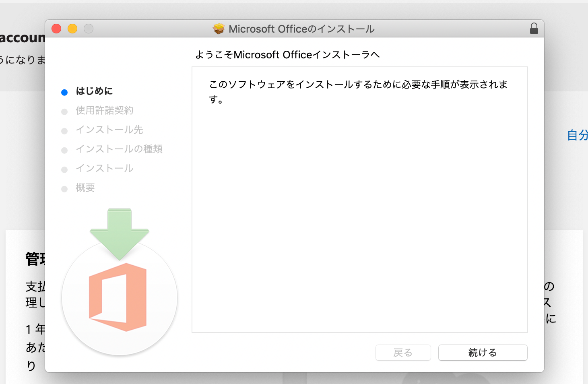Click the heading ようこそMicrosoft Officeインストーラへ

coord(287,55)
